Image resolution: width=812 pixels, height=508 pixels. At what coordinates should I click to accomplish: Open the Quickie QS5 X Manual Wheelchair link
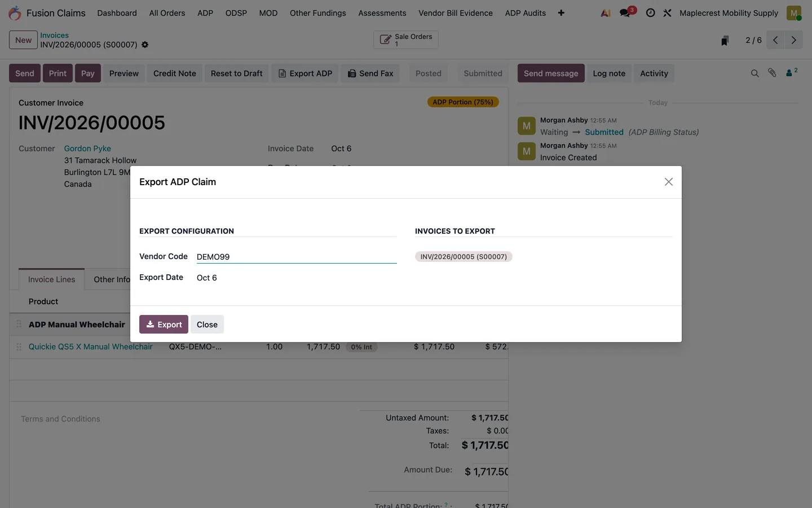pos(91,347)
